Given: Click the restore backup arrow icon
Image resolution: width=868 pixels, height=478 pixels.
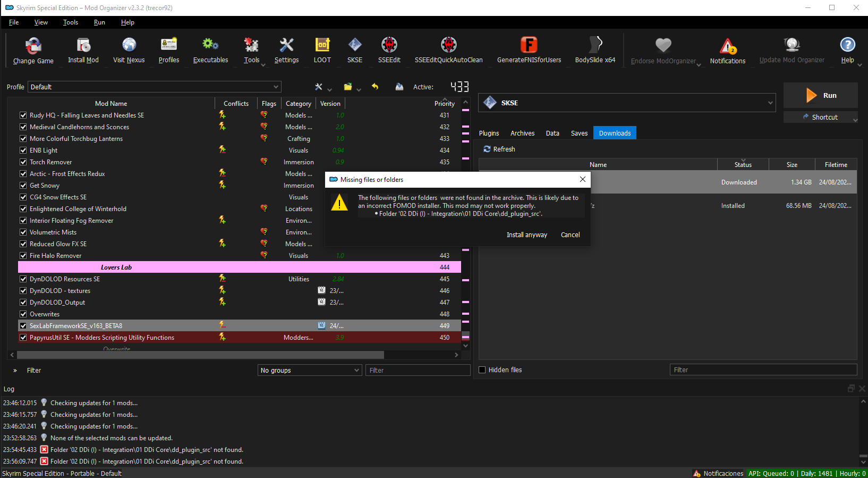Looking at the screenshot, I should pos(375,87).
